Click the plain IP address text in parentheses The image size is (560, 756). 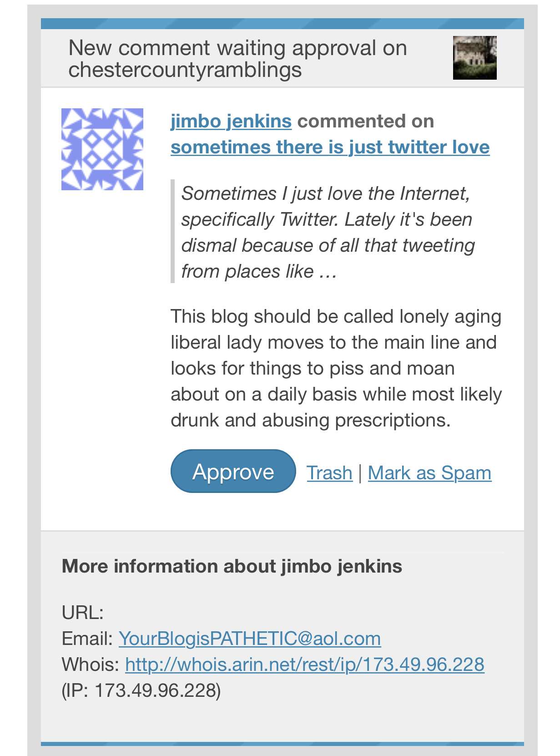pyautogui.click(x=141, y=690)
